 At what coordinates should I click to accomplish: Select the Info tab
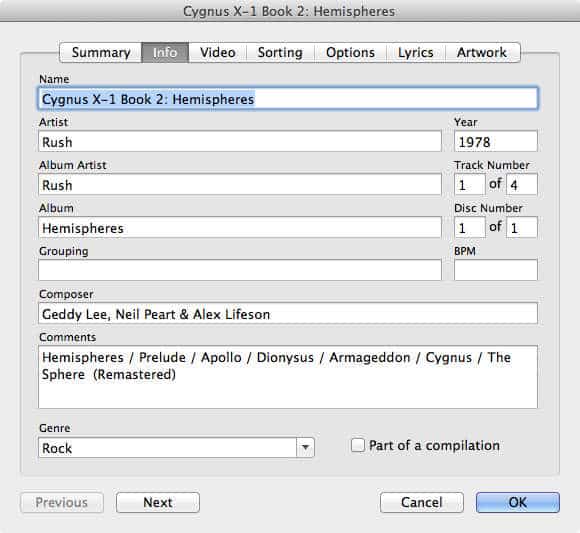tap(165, 53)
